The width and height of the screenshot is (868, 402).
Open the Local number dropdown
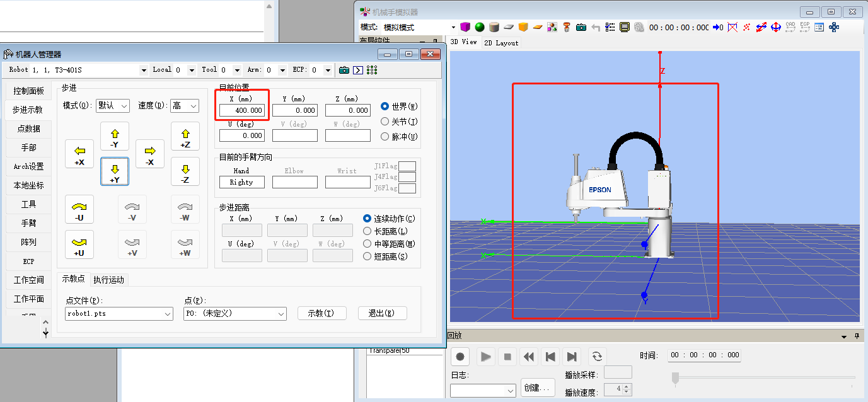[192, 70]
